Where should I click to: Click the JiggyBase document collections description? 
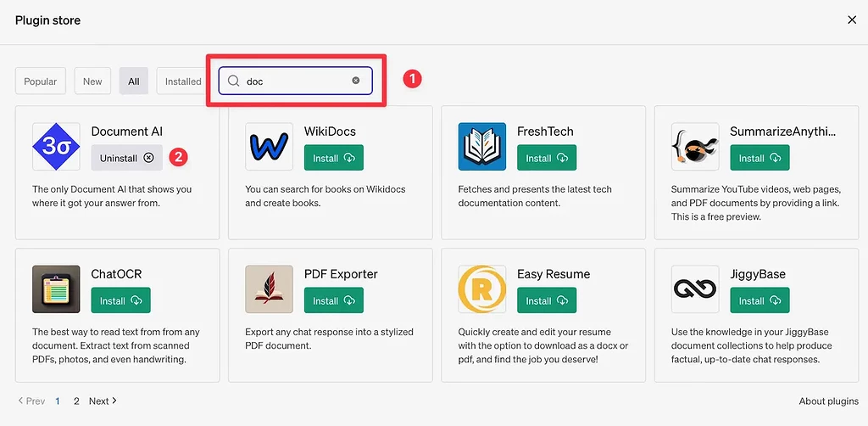[x=752, y=345]
